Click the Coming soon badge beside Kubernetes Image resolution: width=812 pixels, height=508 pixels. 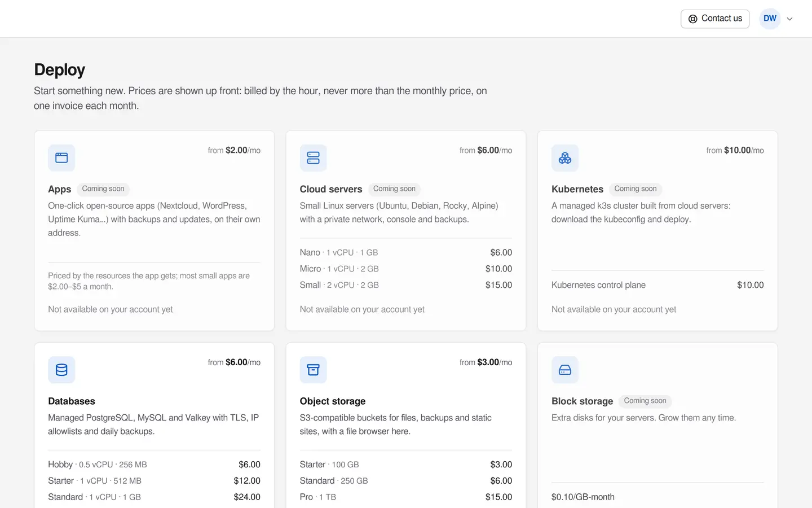636,189
